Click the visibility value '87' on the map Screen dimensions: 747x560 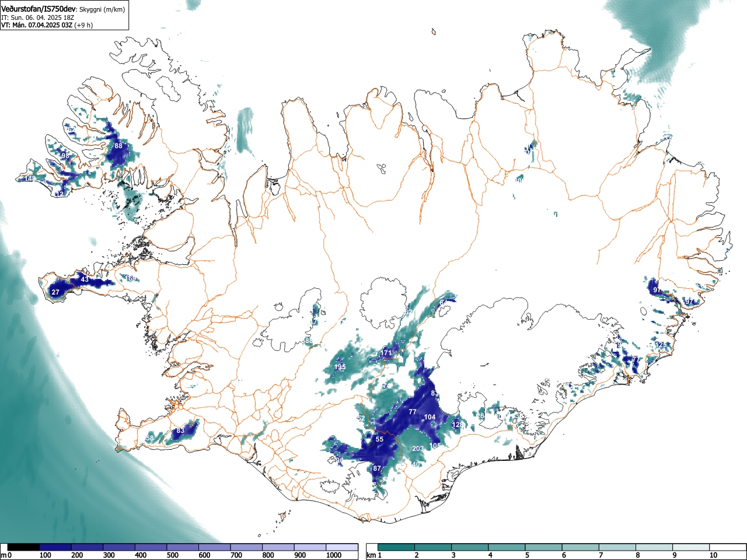tap(377, 468)
